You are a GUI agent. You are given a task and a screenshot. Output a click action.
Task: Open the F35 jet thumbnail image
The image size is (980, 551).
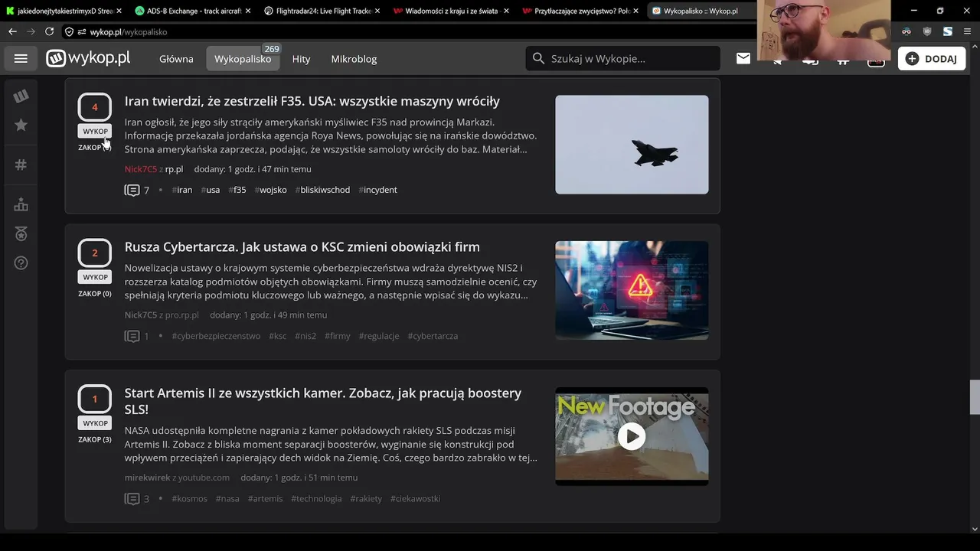coord(632,145)
